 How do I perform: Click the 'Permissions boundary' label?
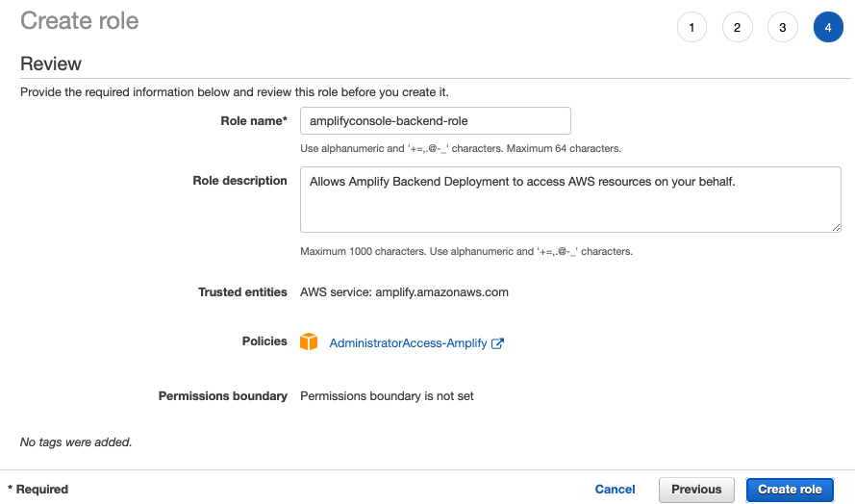tap(222, 396)
